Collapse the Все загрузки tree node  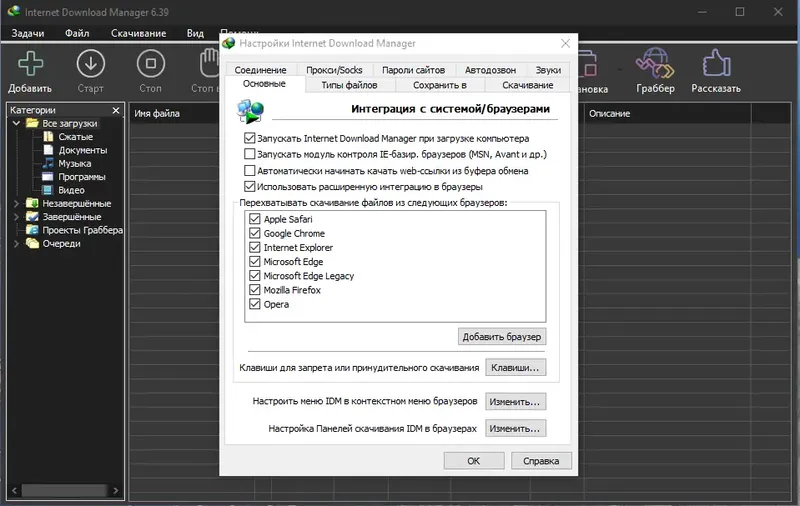(16, 123)
